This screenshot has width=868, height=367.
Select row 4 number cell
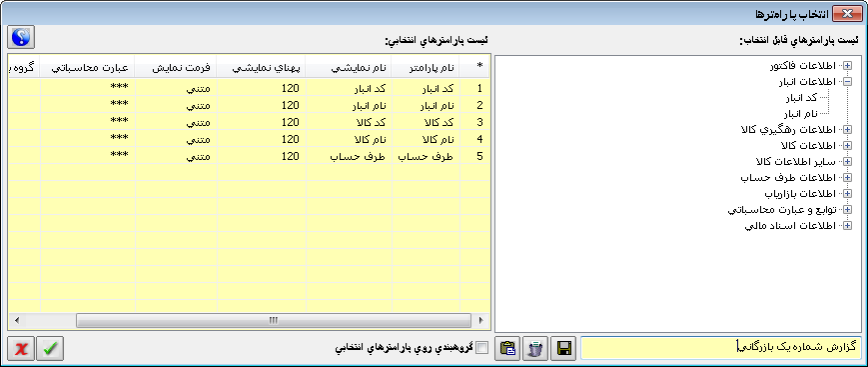[475, 139]
